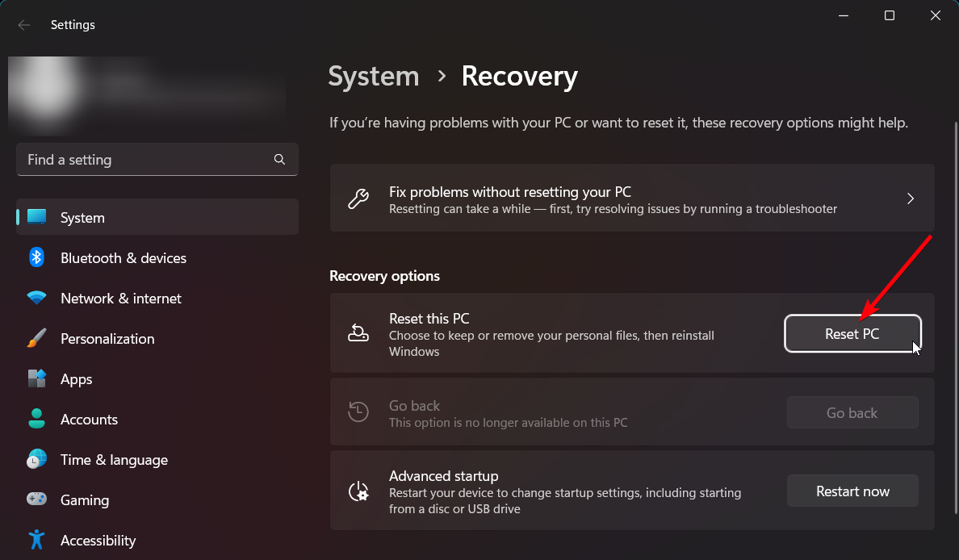This screenshot has height=560, width=959.
Task: Expand Fix problems without resetting chevron
Action: (x=911, y=199)
